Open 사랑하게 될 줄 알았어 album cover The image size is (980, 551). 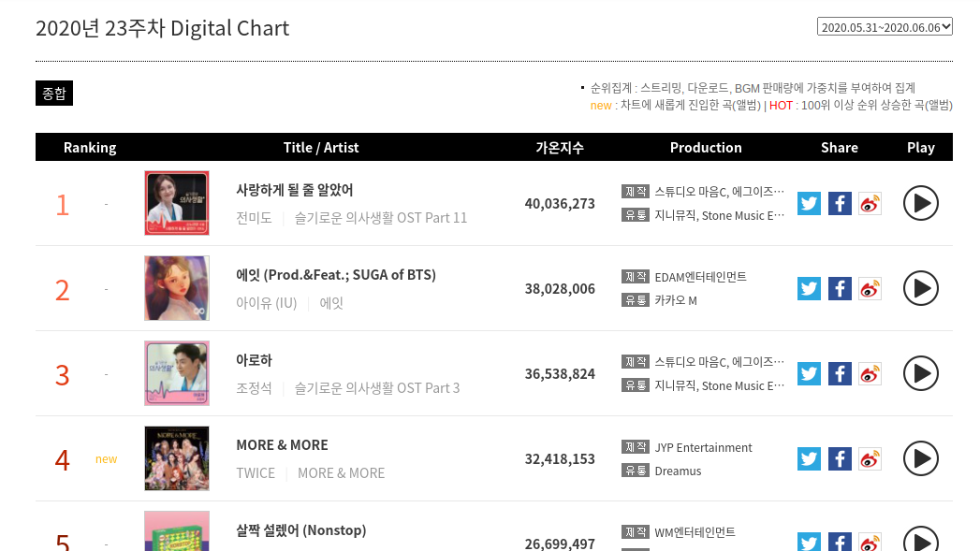(177, 203)
